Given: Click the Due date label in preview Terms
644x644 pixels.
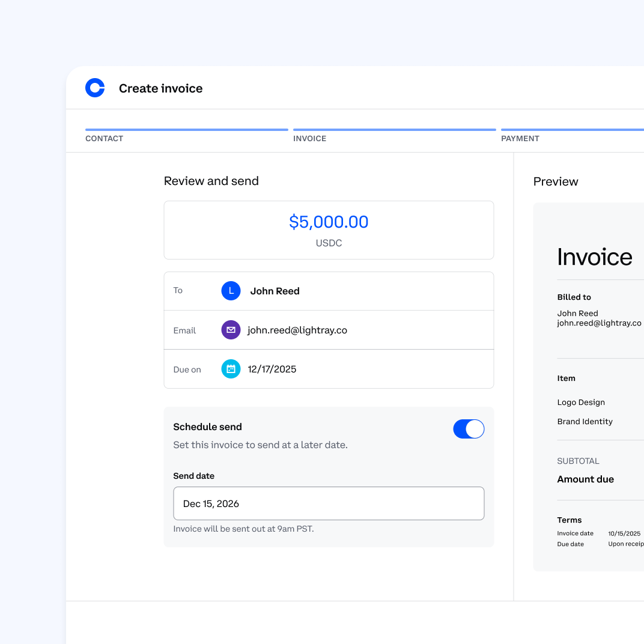Looking at the screenshot, I should click(570, 544).
